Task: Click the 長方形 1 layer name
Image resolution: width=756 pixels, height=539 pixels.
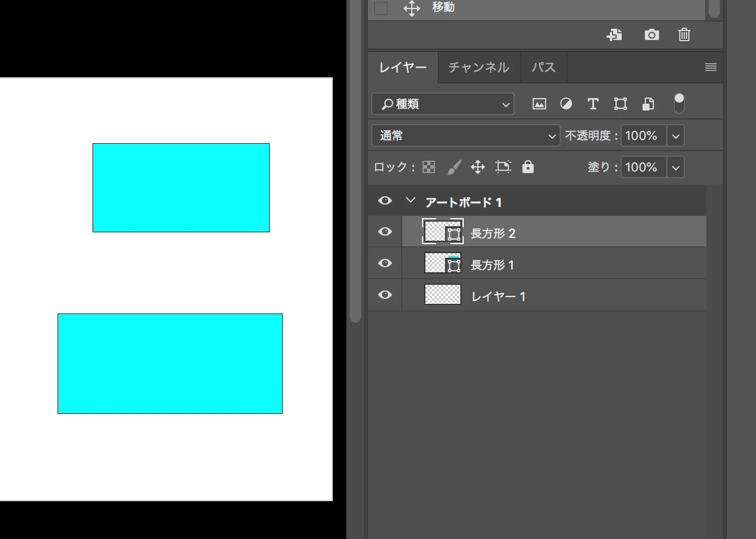Action: point(493,265)
